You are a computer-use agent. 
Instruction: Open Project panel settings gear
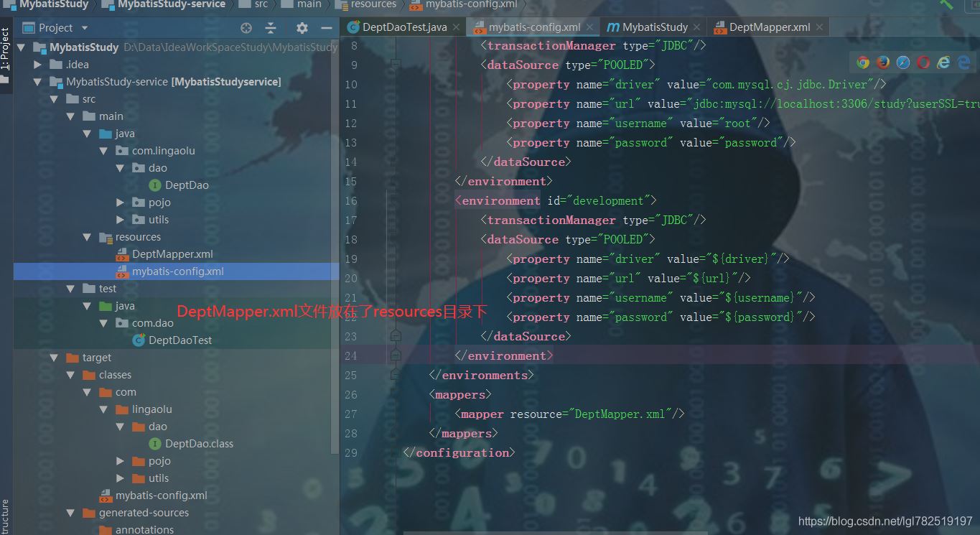pyautogui.click(x=302, y=28)
